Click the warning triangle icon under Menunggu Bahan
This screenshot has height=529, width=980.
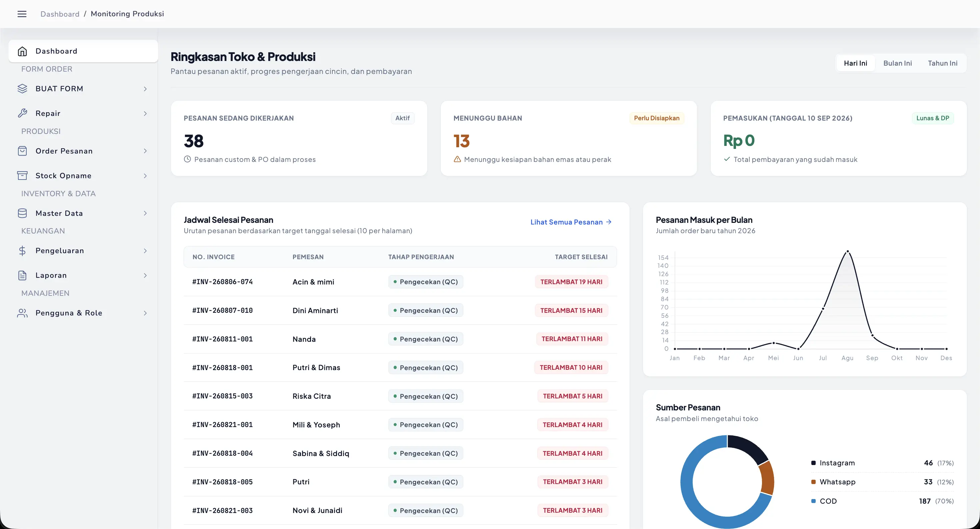tap(457, 159)
